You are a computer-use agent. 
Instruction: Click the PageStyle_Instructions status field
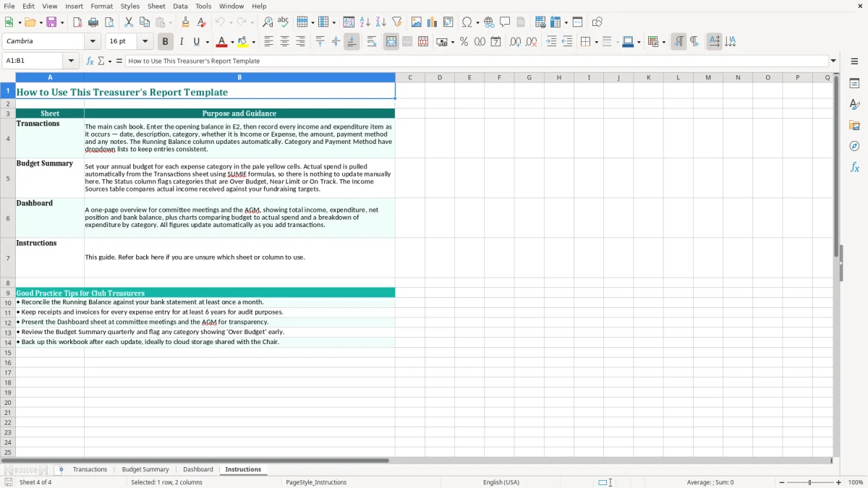pyautogui.click(x=316, y=482)
